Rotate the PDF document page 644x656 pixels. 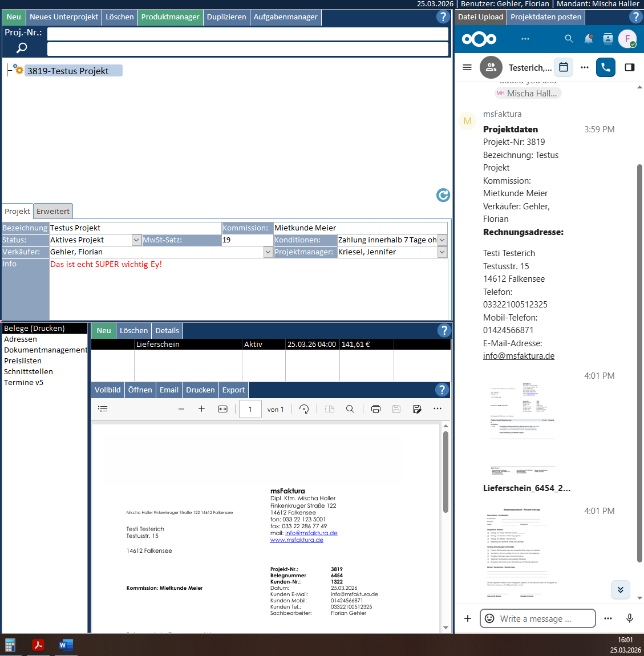pos(304,409)
